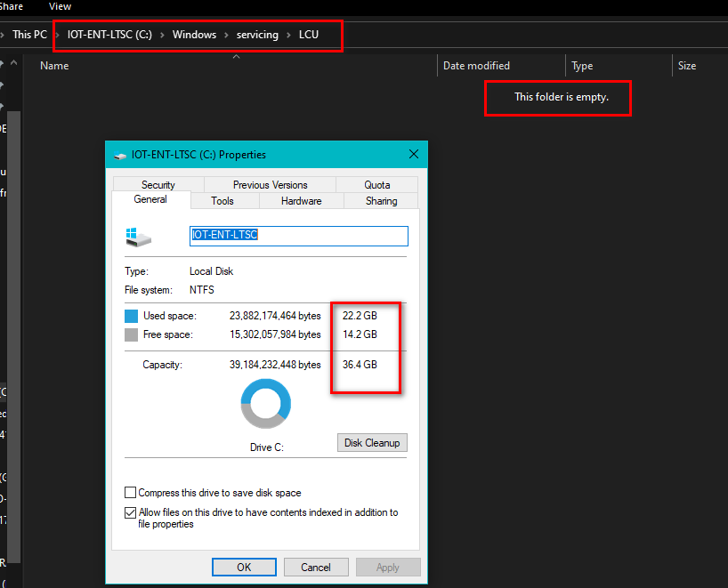Click the Drive C usage donut chart

[x=266, y=404]
